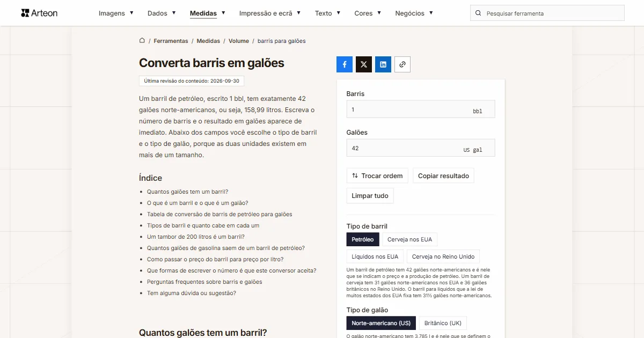
Task: Jump to Quantos galões tem um barril?
Action: 188,192
